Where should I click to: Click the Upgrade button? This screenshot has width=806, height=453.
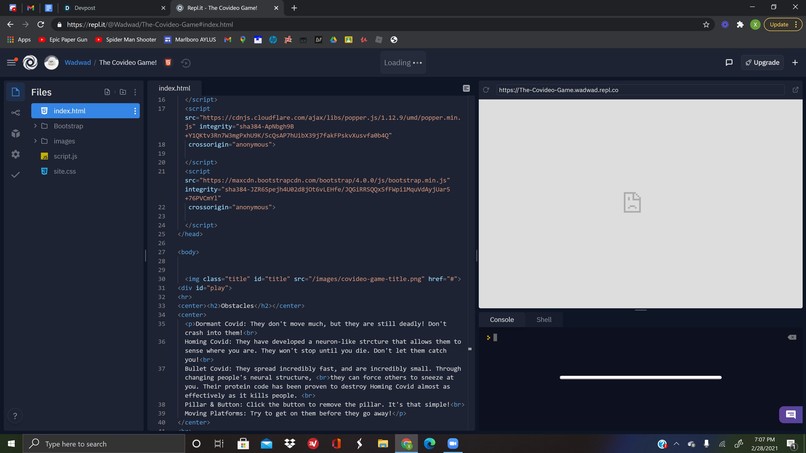coord(763,62)
